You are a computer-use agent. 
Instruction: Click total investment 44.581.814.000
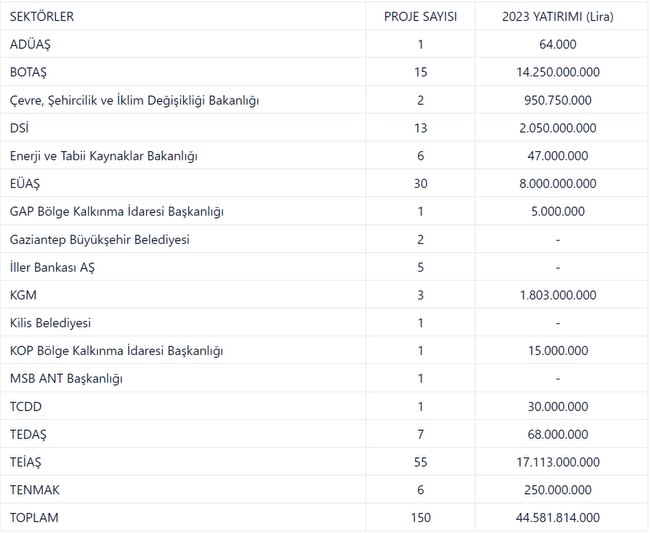point(558,518)
